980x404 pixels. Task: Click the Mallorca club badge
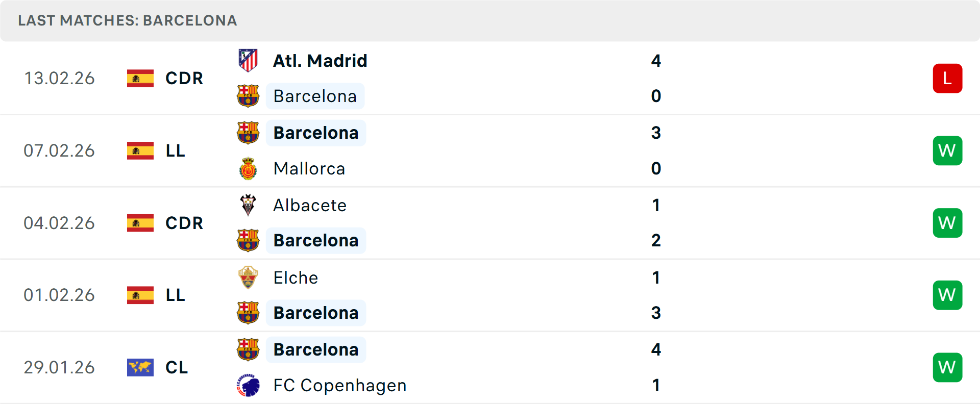248,168
